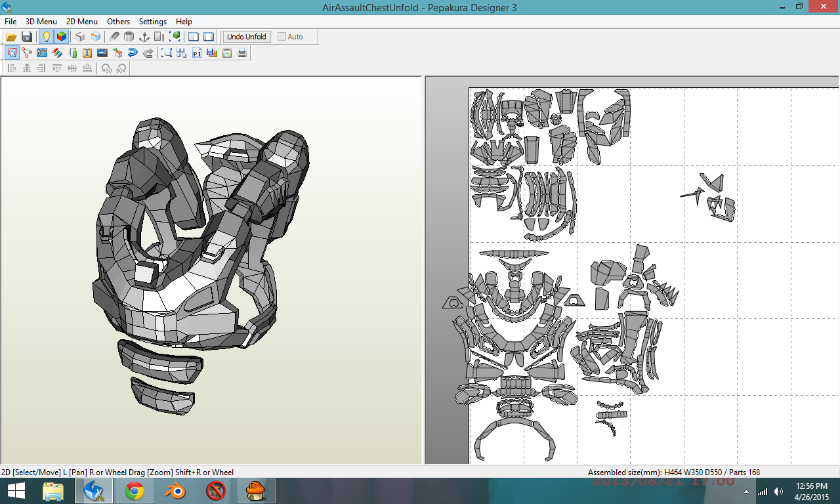The height and width of the screenshot is (504, 840).
Task: Select the Join/Disjoin faces tool
Action: [x=27, y=53]
